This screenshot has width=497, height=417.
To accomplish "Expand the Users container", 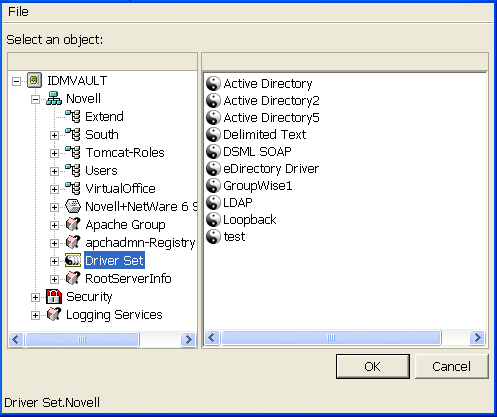I will (x=54, y=171).
